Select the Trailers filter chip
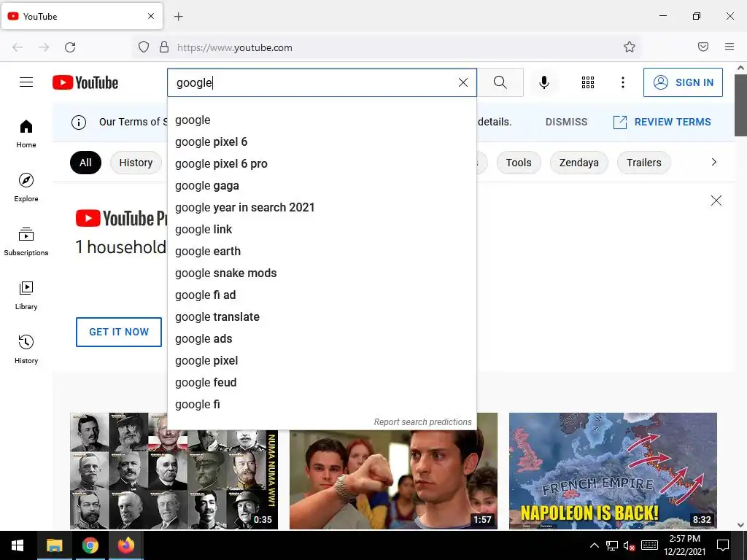 coord(643,163)
